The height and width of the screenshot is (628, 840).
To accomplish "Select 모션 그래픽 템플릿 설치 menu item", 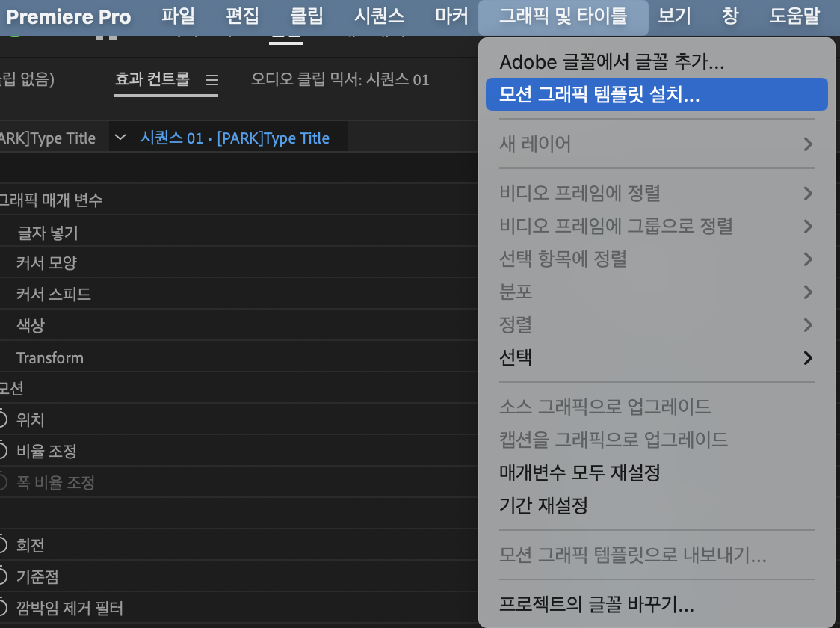I will pyautogui.click(x=657, y=94).
